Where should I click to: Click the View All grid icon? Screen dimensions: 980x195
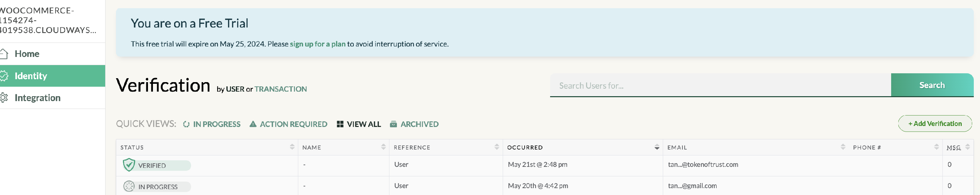tap(340, 124)
